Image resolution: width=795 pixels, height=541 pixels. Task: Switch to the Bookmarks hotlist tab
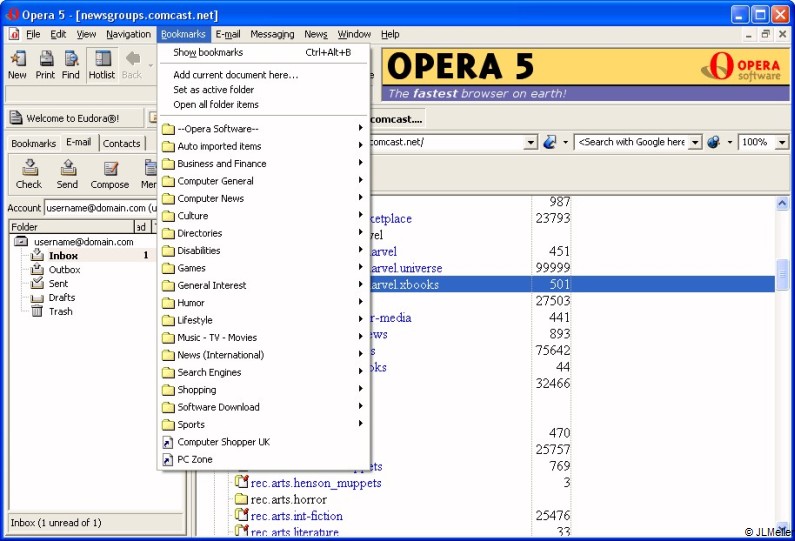coord(33,143)
